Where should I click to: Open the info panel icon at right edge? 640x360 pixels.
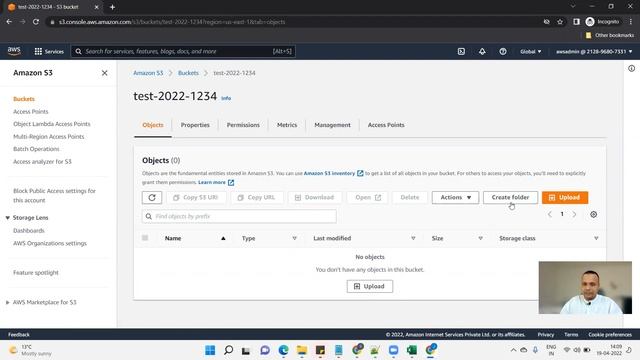click(x=631, y=69)
